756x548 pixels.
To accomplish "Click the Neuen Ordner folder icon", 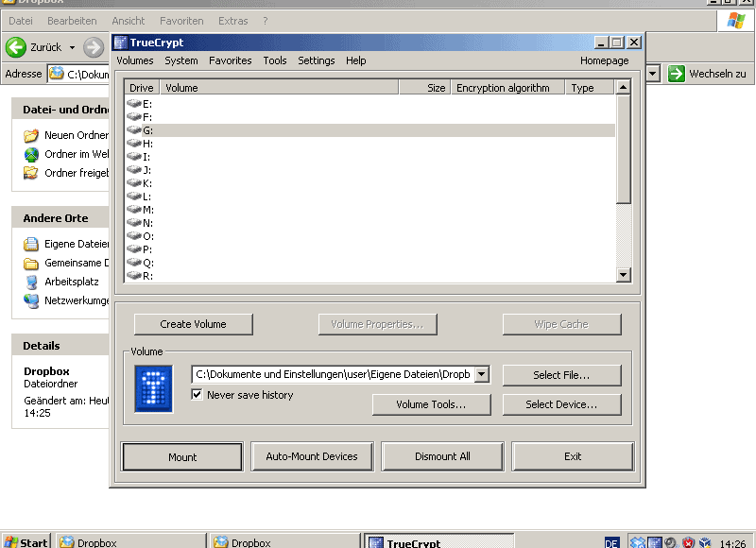I will (31, 135).
